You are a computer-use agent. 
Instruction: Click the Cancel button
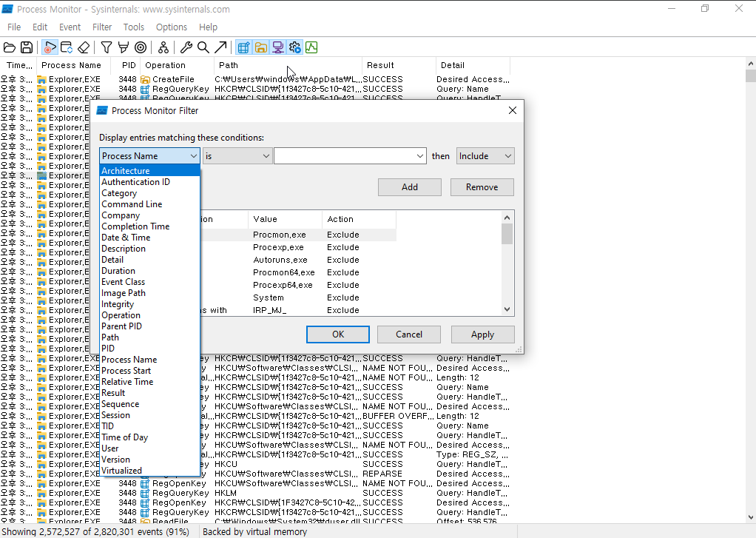pos(409,334)
